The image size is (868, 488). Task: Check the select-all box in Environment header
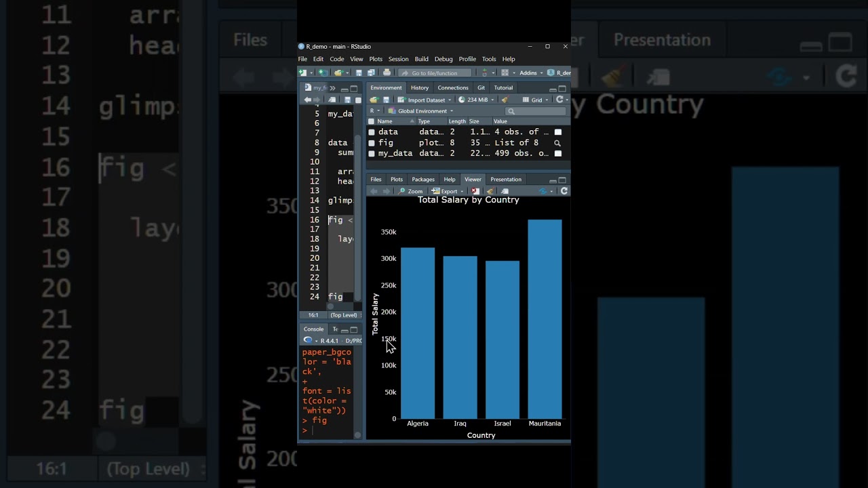pos(371,121)
